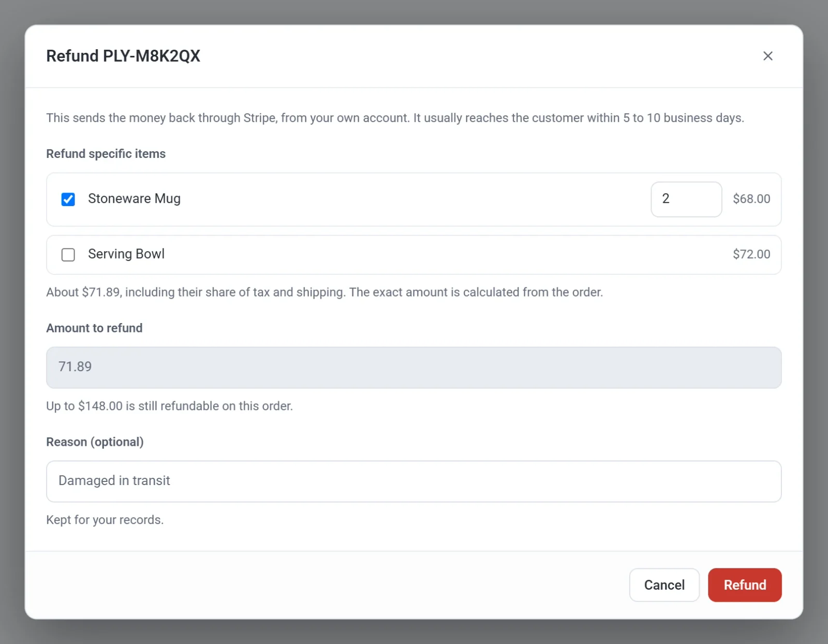Click the Serving Bowl label
This screenshot has width=828, height=644.
(126, 254)
